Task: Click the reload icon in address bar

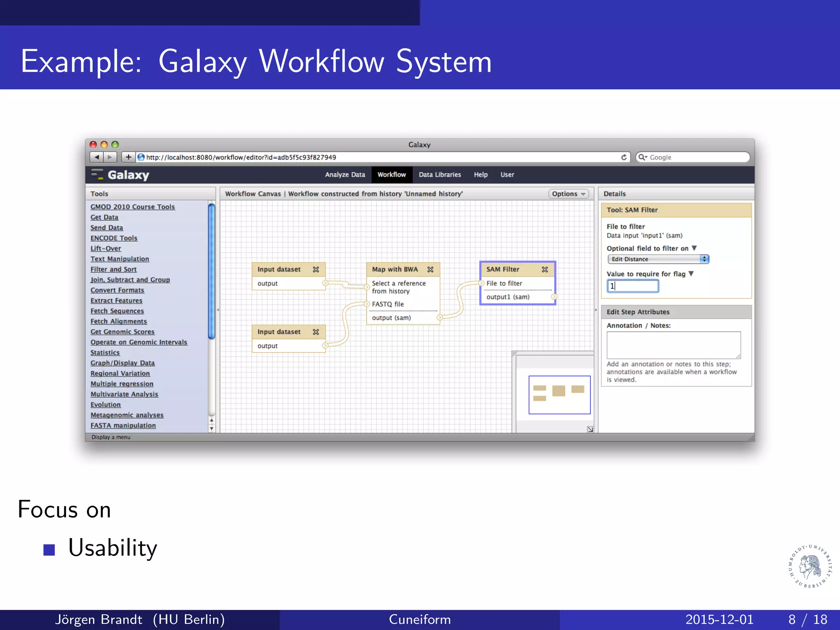Action: click(624, 157)
